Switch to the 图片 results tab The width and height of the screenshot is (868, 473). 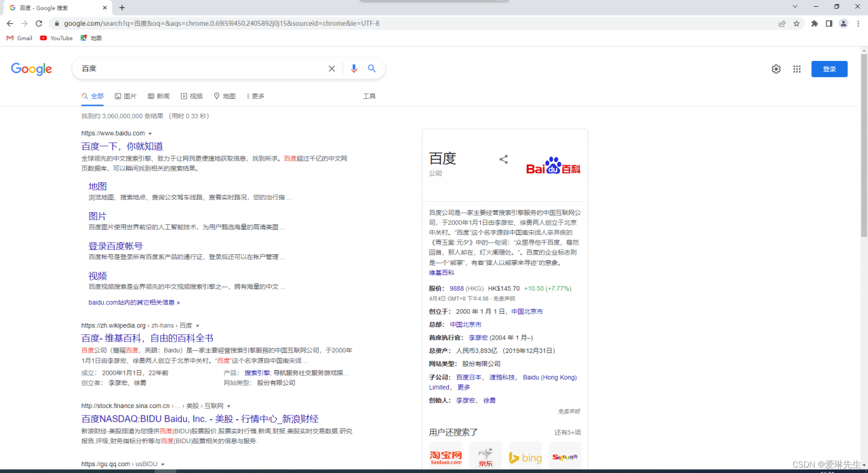[125, 96]
